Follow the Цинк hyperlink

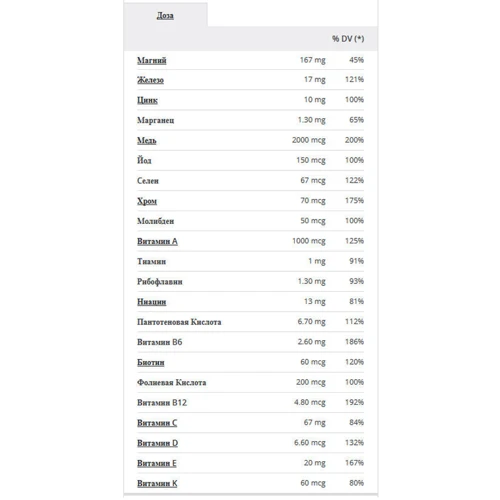tap(147, 100)
